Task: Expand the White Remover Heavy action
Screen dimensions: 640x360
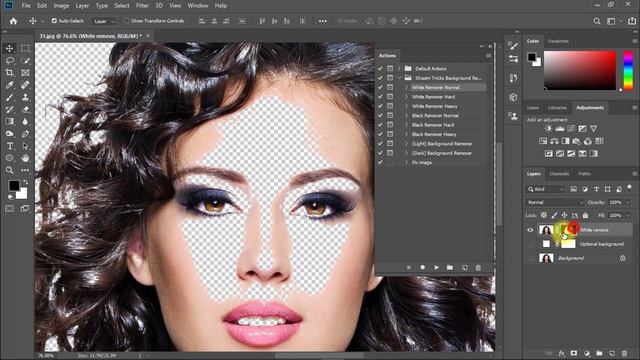Action: (406, 106)
